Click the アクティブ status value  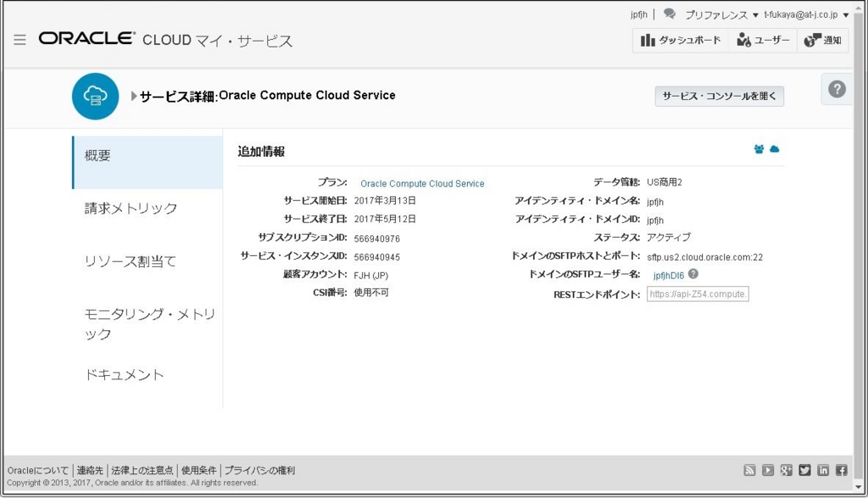pos(669,237)
